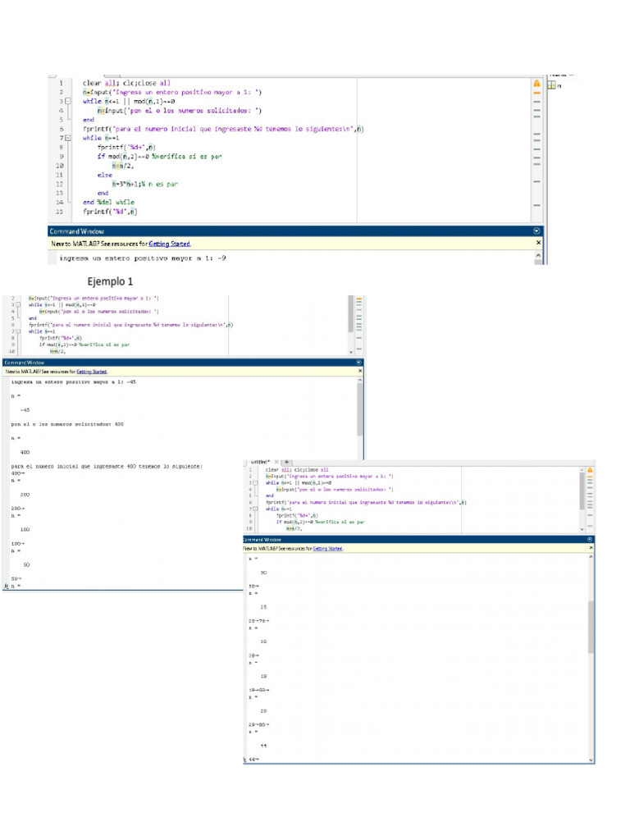Collapse line 7 while block in bottom-right editor
The width and height of the screenshot is (630, 840).
tap(255, 509)
